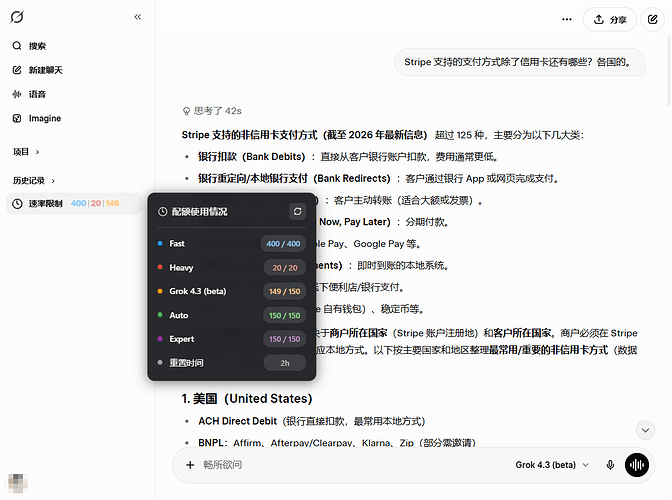Expand the 历史记录 history section
Viewport: 672px width, 500px height.
pos(34,180)
